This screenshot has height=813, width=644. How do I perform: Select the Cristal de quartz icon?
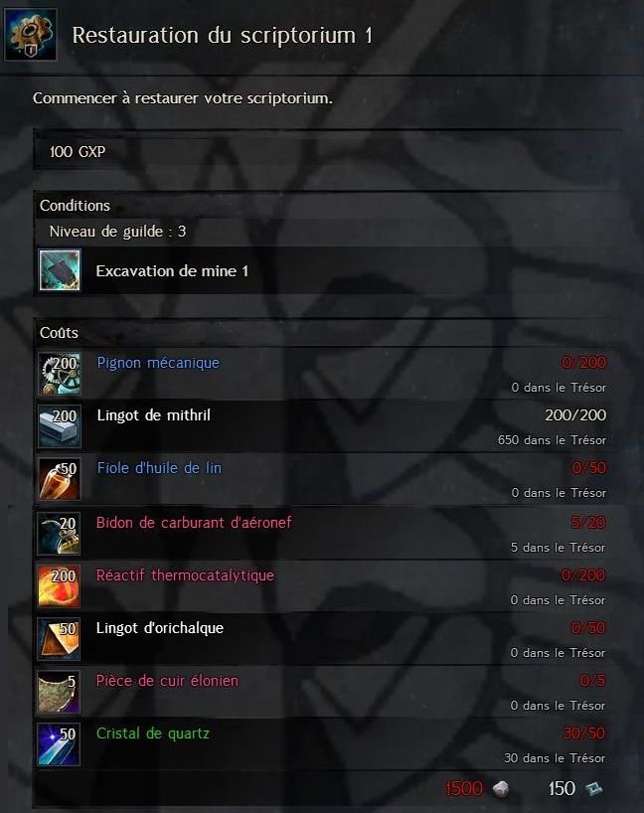coord(59,744)
